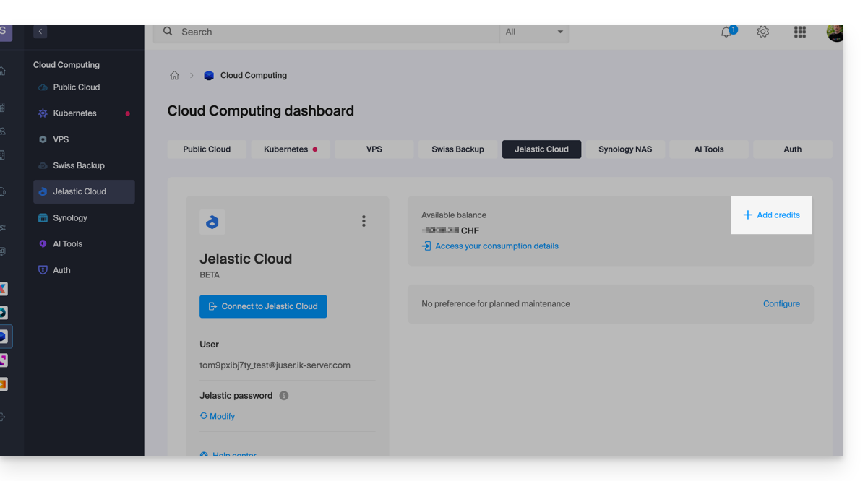Click the Cloud Computing dashboard page title
Screen dimensions: 868x481
pos(261,111)
